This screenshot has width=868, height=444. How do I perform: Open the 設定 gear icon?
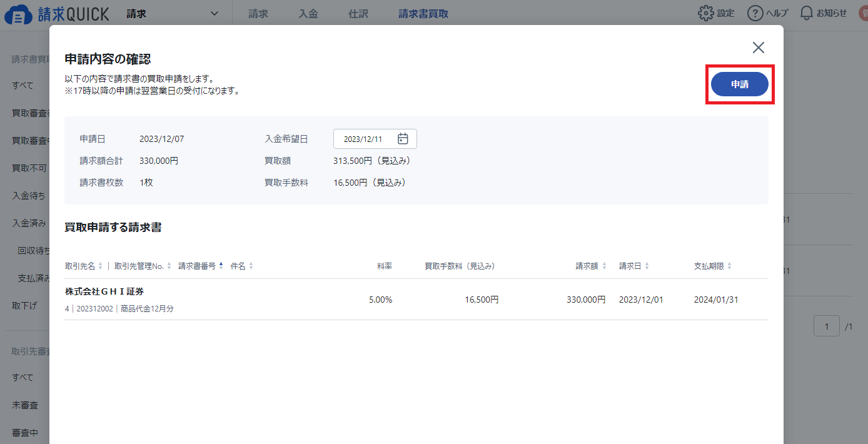pos(706,13)
